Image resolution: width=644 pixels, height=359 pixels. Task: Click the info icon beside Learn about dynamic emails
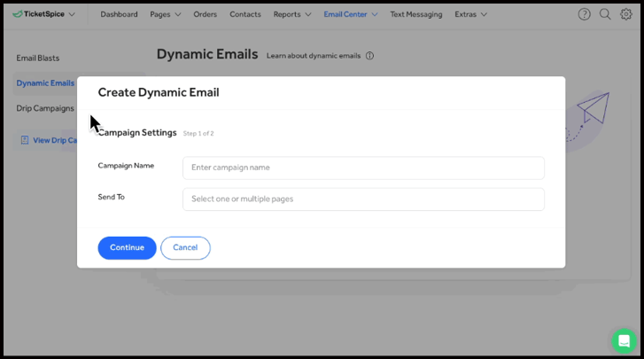pyautogui.click(x=369, y=56)
